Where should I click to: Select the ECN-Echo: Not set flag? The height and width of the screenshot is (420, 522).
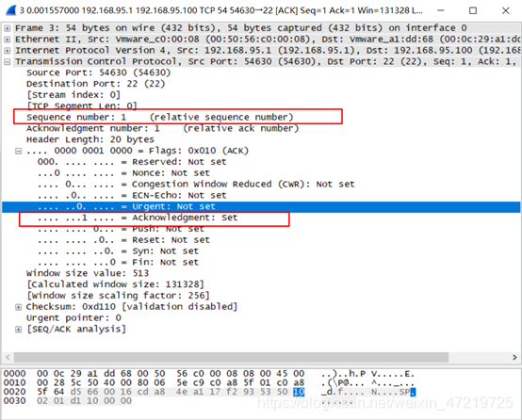pyautogui.click(x=132, y=195)
